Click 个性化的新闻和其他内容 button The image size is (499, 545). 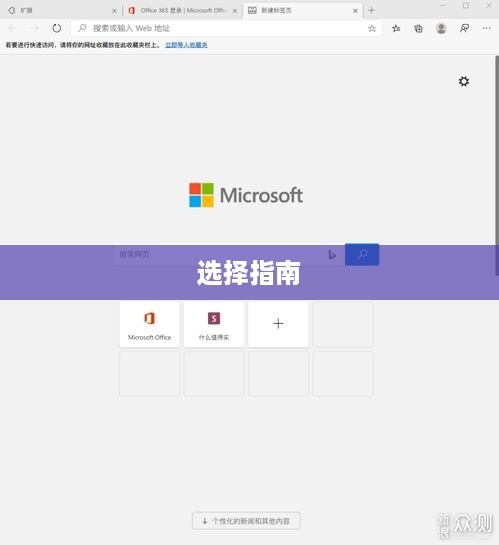tap(246, 521)
